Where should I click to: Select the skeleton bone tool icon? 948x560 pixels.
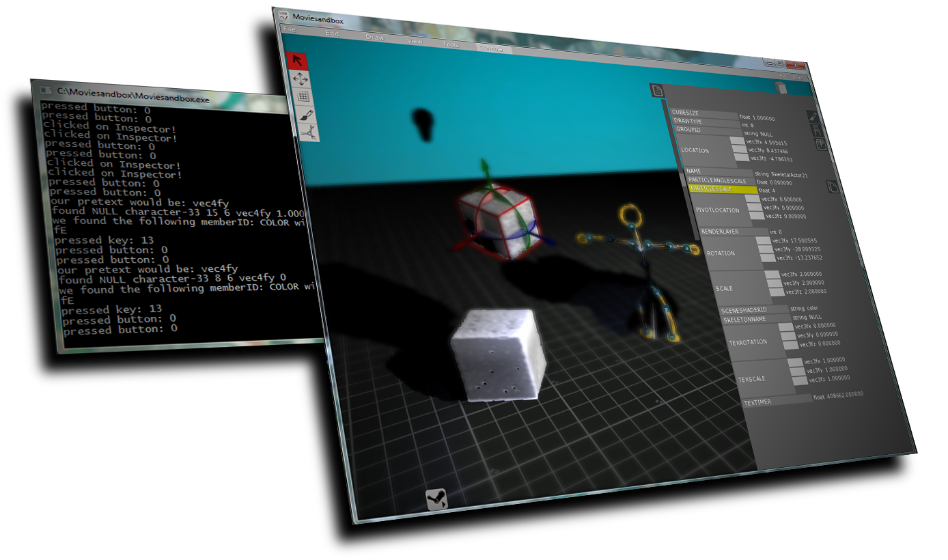[x=309, y=132]
